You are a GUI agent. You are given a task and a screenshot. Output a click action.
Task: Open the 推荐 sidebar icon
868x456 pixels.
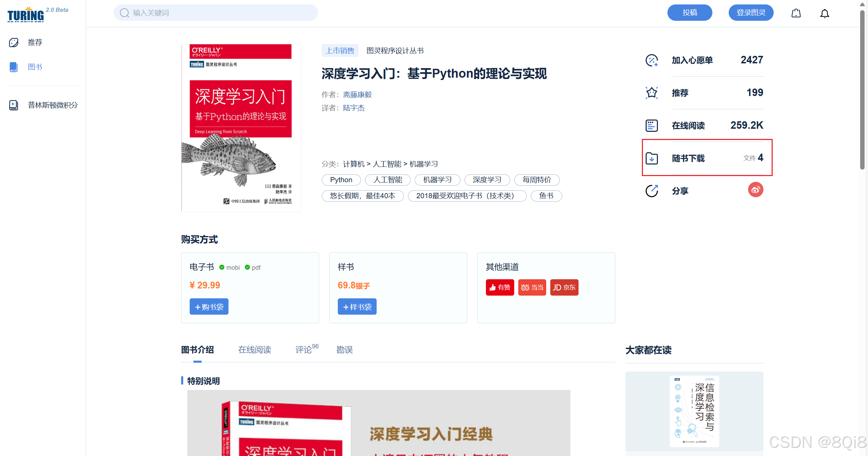click(x=14, y=43)
